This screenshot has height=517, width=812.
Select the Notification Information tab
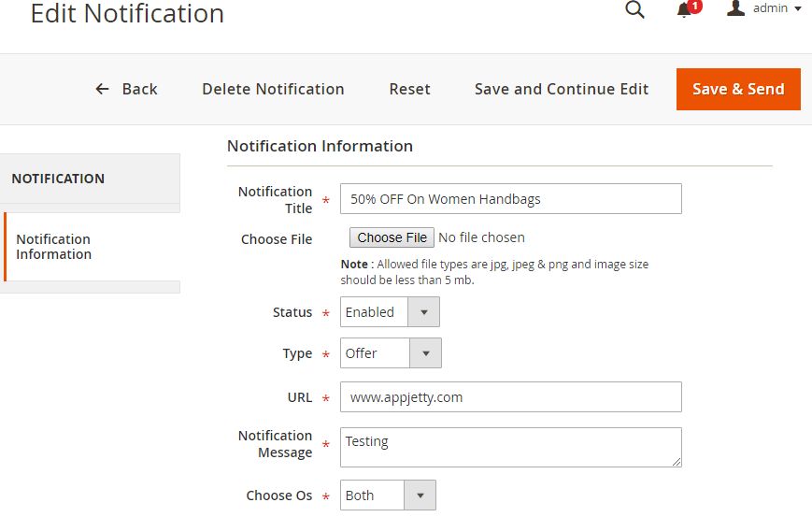pos(54,247)
